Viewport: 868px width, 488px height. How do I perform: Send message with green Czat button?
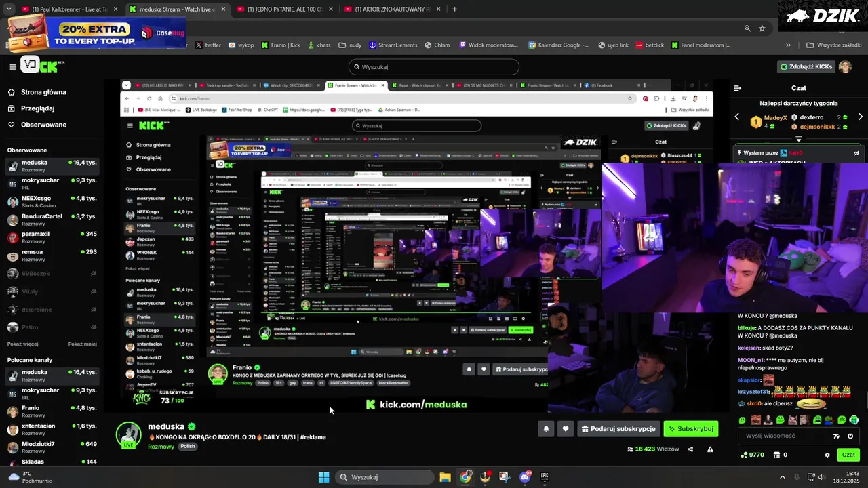848,455
